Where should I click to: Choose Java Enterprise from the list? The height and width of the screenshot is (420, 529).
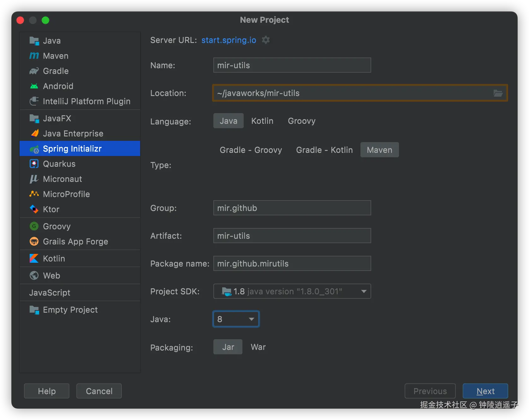point(73,134)
